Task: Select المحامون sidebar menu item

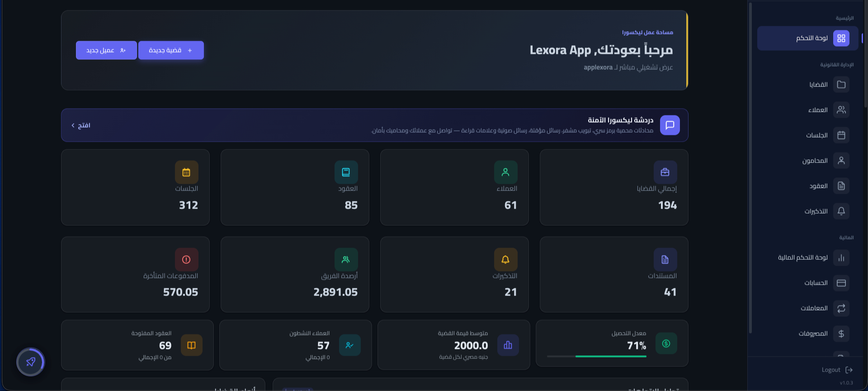Action: pyautogui.click(x=807, y=161)
